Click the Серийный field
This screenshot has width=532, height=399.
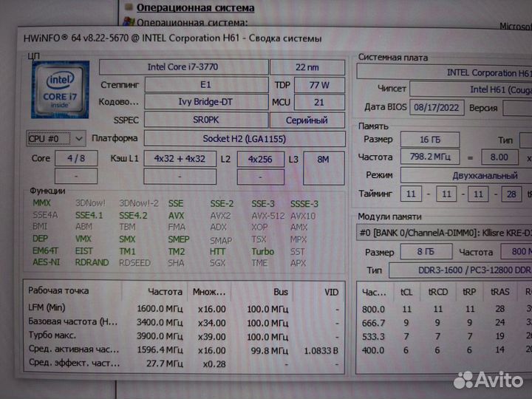click(307, 120)
